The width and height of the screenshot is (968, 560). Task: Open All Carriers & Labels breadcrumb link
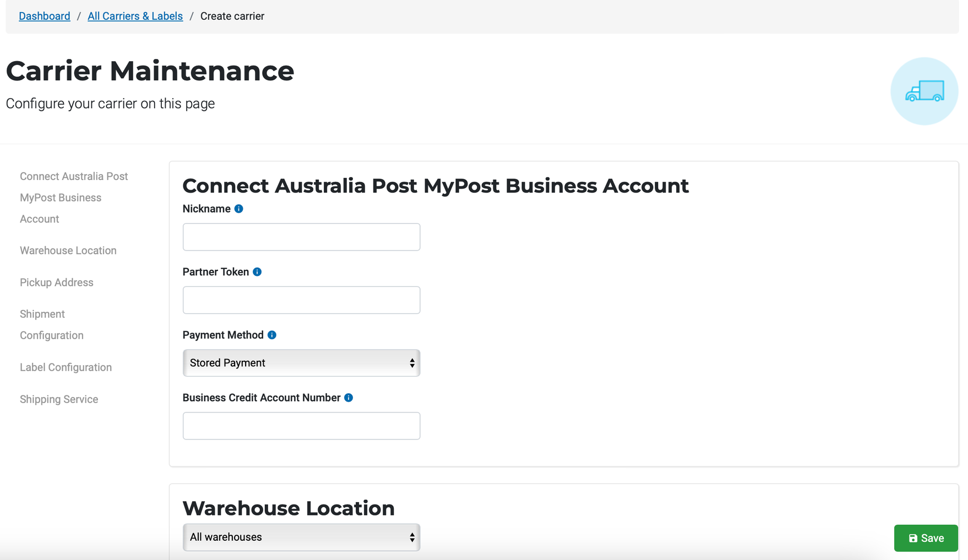tap(135, 16)
